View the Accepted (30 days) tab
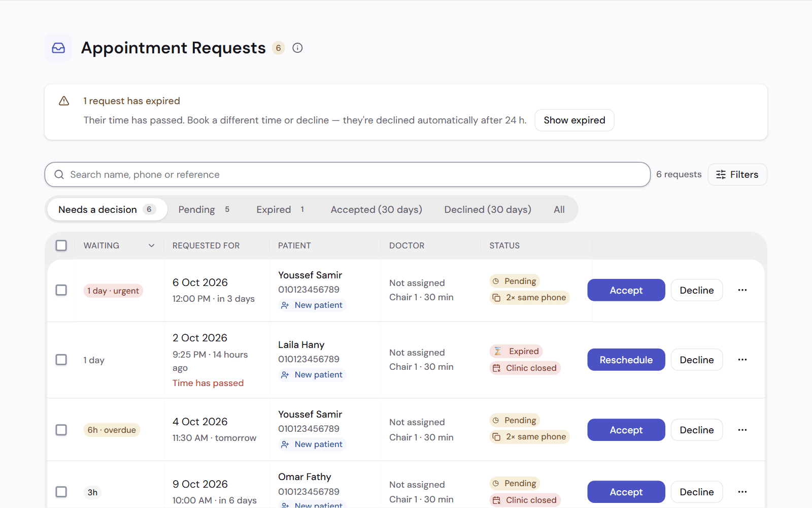This screenshot has width=812, height=508. 377,209
